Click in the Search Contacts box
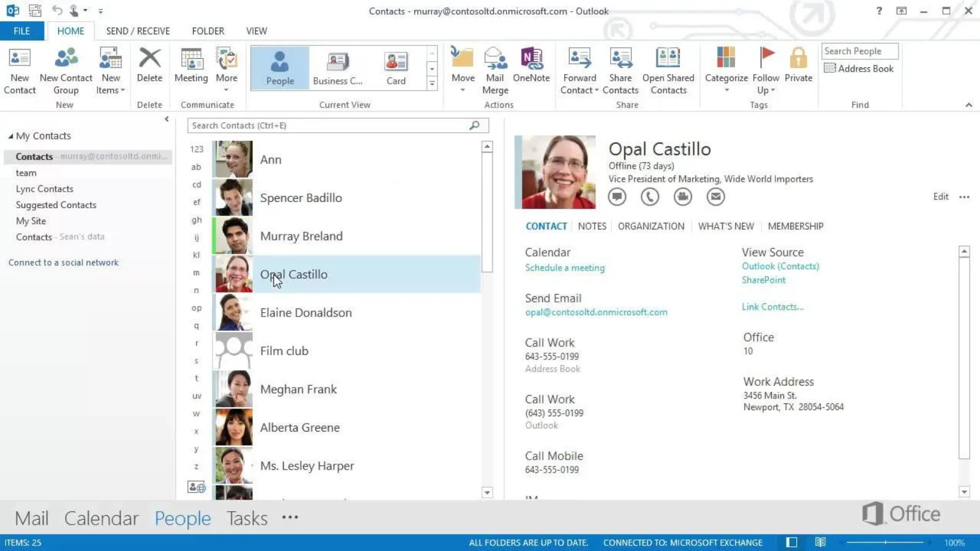The height and width of the screenshot is (551, 980). coord(338,126)
